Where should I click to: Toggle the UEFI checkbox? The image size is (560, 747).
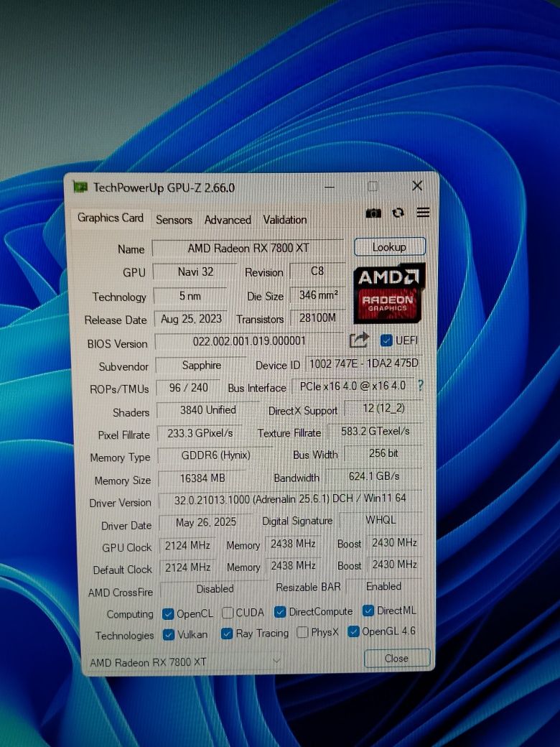387,340
